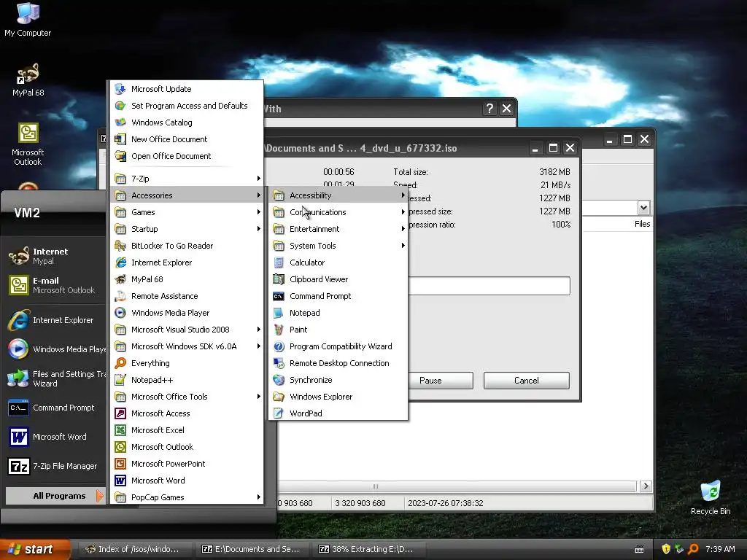Open Clipboard Viewer
The height and width of the screenshot is (560, 747).
click(338, 279)
